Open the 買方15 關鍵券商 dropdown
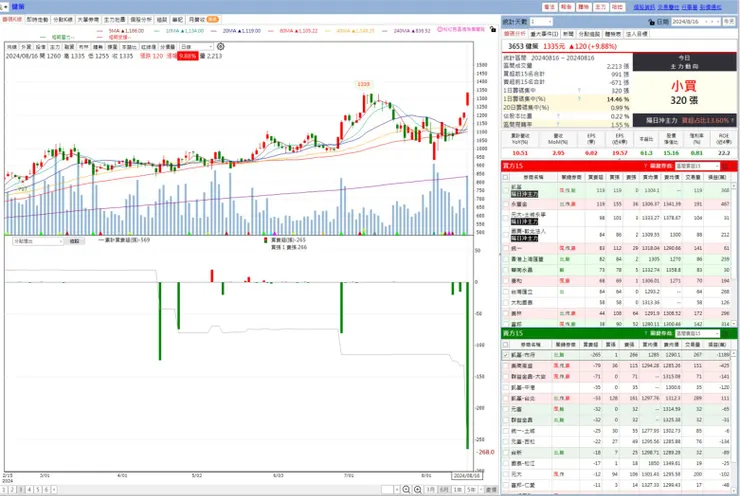The image size is (740, 496). click(697, 166)
